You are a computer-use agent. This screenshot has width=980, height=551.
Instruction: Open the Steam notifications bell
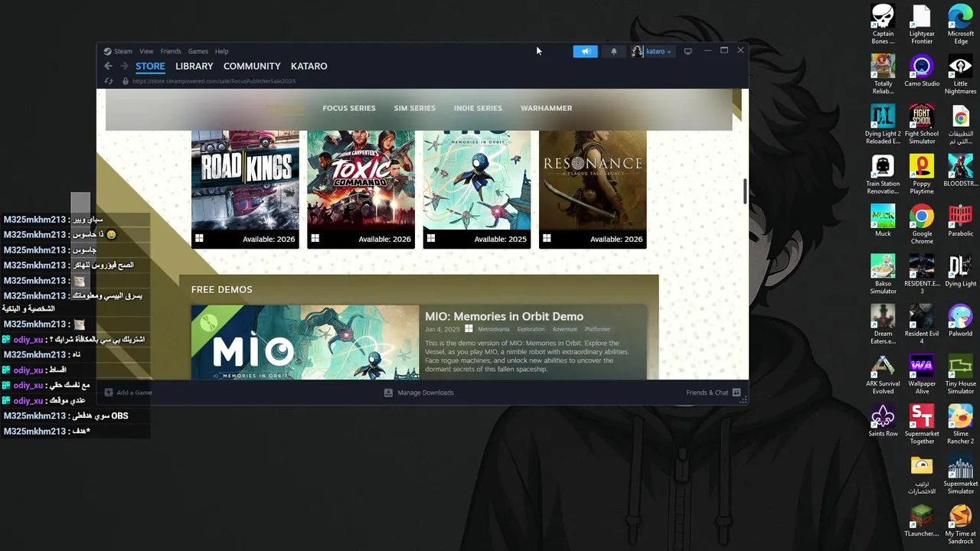coord(613,51)
